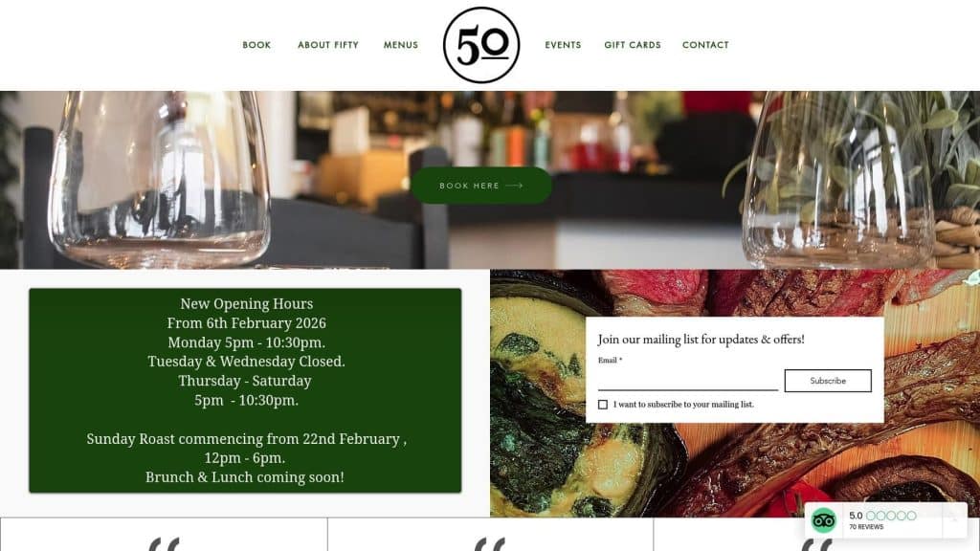Click the green New Opening Hours notice

click(245, 390)
